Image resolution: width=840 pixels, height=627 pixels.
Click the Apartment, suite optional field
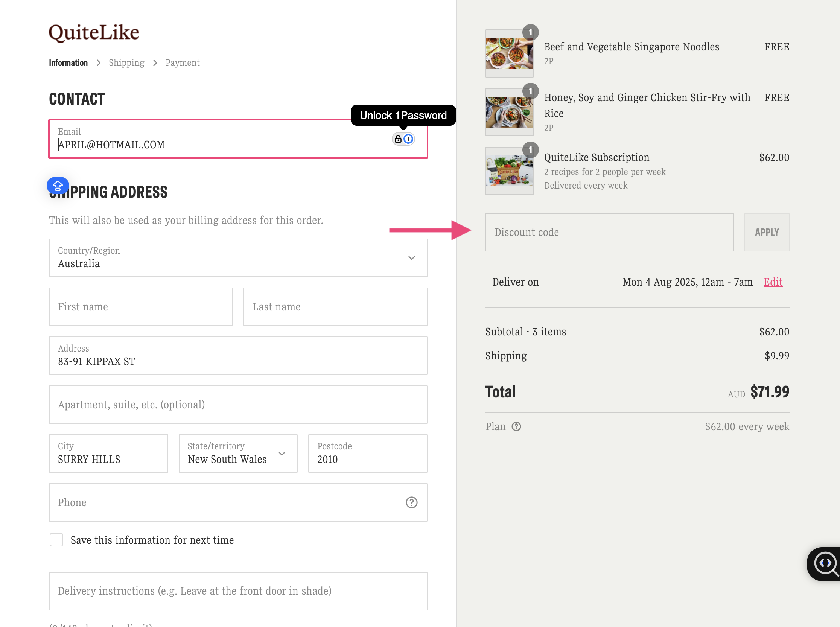(238, 405)
